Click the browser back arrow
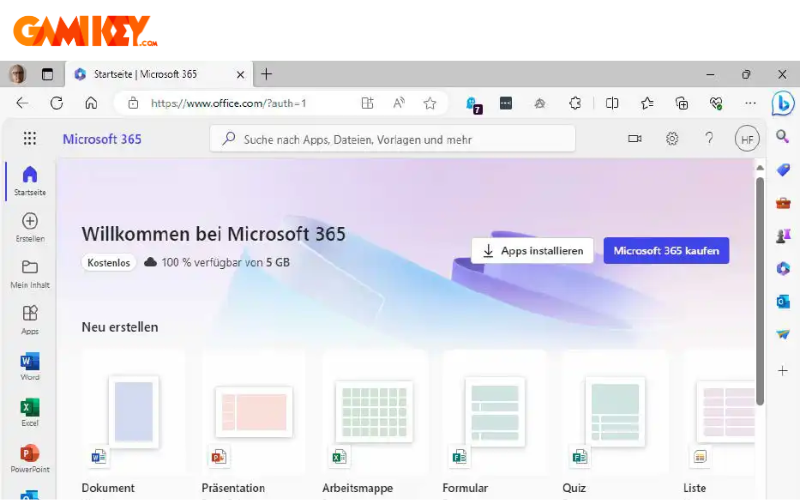The height and width of the screenshot is (500, 800). (22, 103)
